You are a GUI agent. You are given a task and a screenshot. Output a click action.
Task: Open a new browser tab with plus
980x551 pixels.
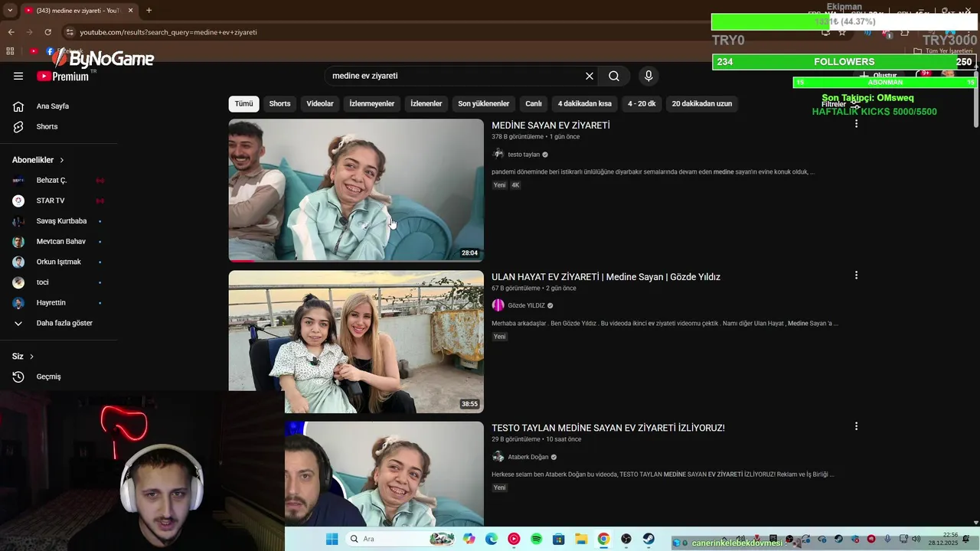coord(149,11)
